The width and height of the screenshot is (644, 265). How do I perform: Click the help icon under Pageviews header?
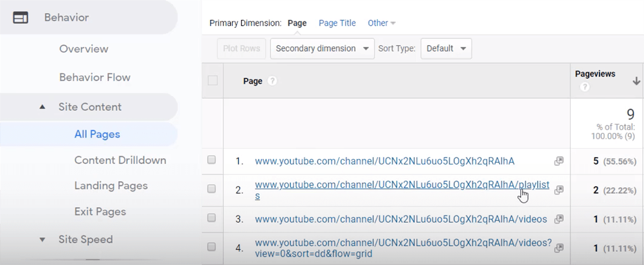pyautogui.click(x=584, y=87)
